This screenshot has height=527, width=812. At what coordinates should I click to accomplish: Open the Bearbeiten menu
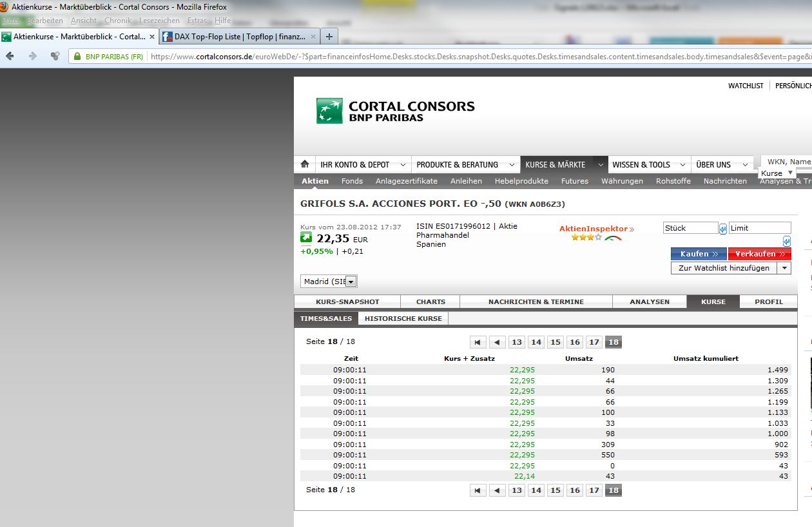pos(45,21)
